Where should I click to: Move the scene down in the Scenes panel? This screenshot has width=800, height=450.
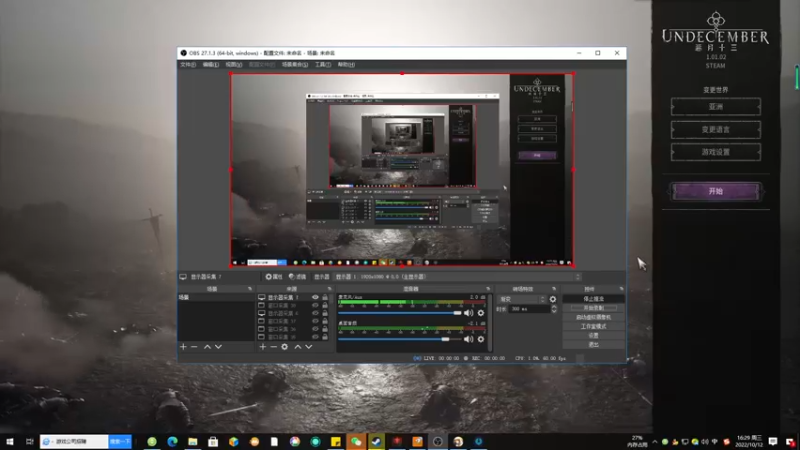[218, 347]
